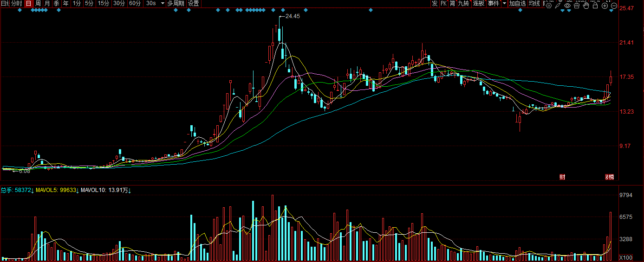
Task: Click the MAVOL5: 99633 indicator label
Action: coord(55,190)
